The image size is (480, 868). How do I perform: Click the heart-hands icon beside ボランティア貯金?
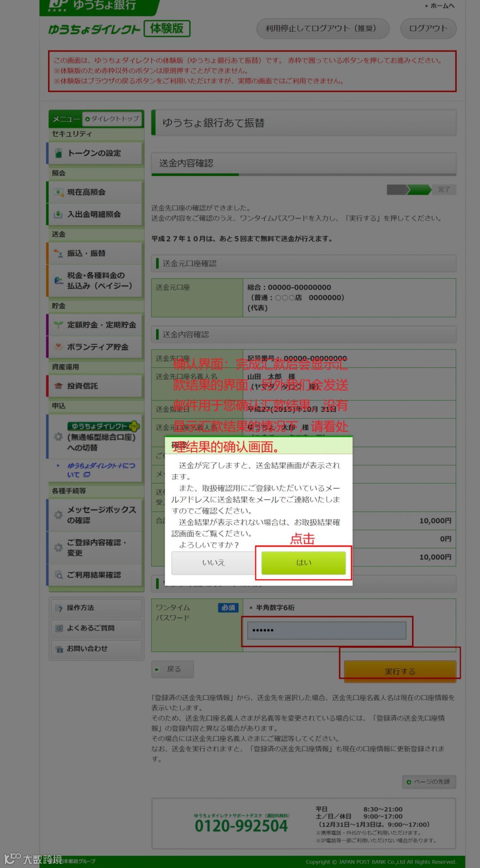click(x=58, y=347)
